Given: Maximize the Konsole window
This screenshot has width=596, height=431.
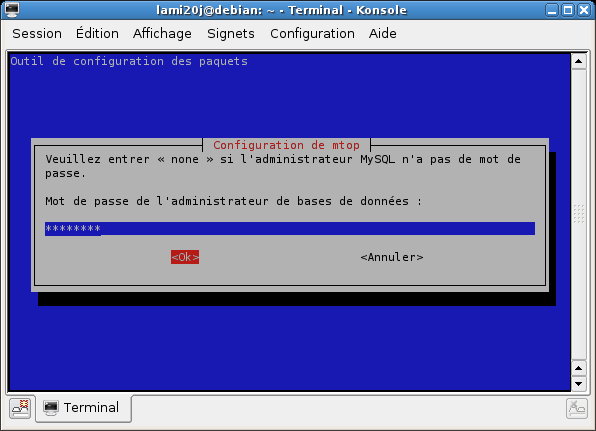Looking at the screenshot, I should (x=568, y=10).
